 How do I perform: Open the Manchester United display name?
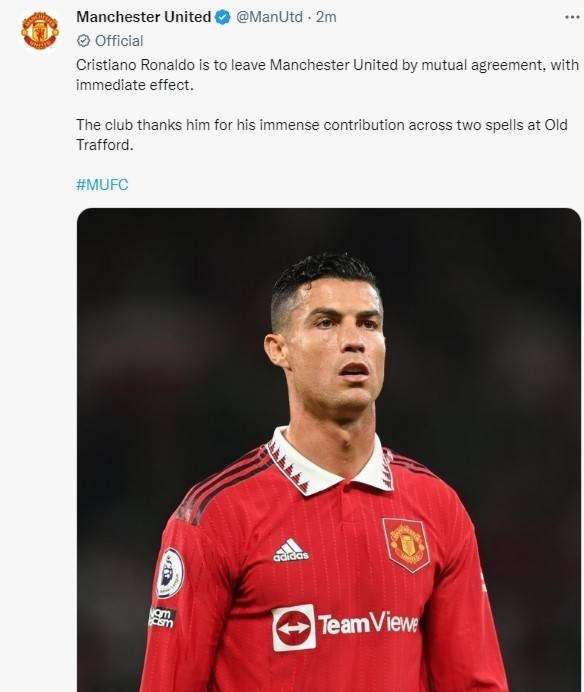143,17
